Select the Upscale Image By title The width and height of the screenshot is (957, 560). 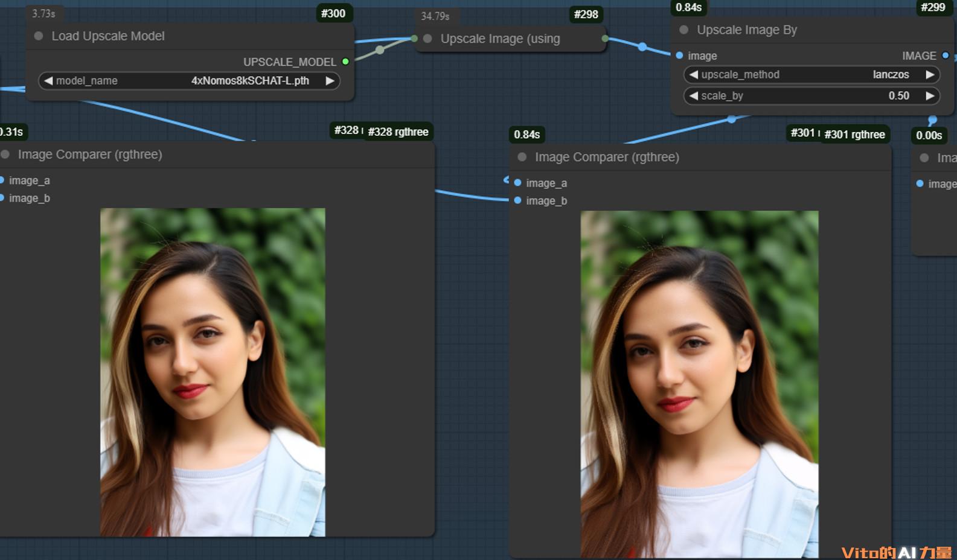click(747, 30)
